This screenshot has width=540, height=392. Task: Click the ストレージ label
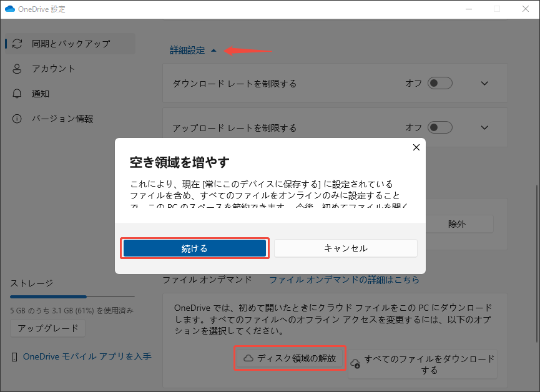click(x=31, y=283)
